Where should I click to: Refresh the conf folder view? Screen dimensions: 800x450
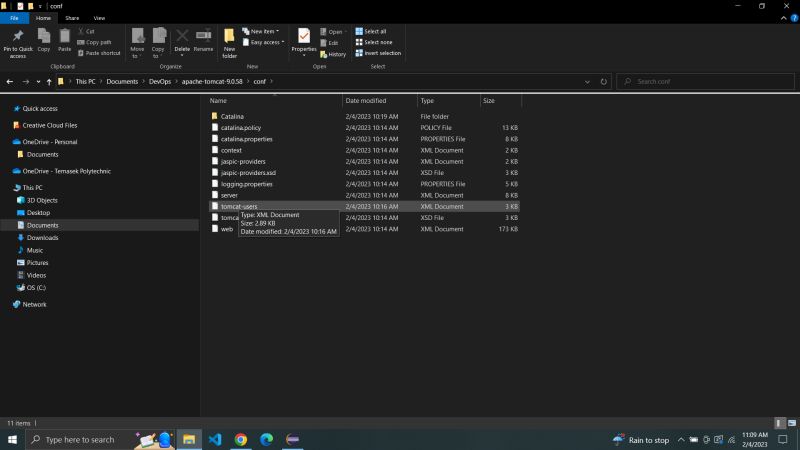click(604, 82)
